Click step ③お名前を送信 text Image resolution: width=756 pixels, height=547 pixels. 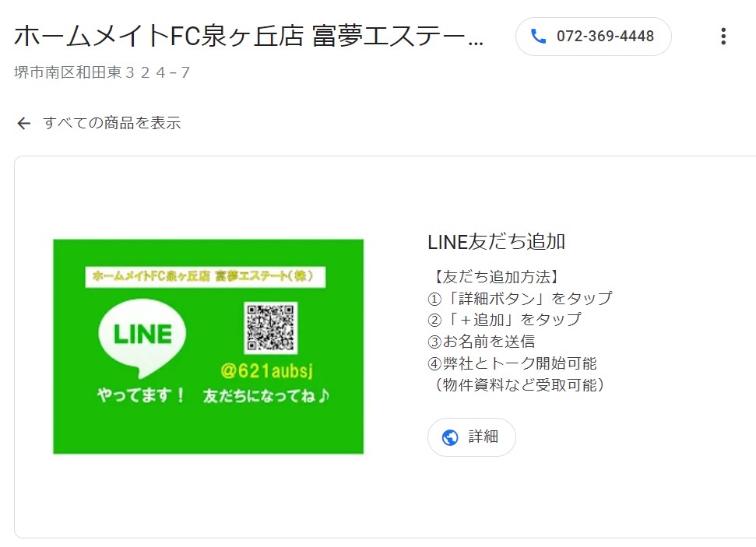(481, 342)
